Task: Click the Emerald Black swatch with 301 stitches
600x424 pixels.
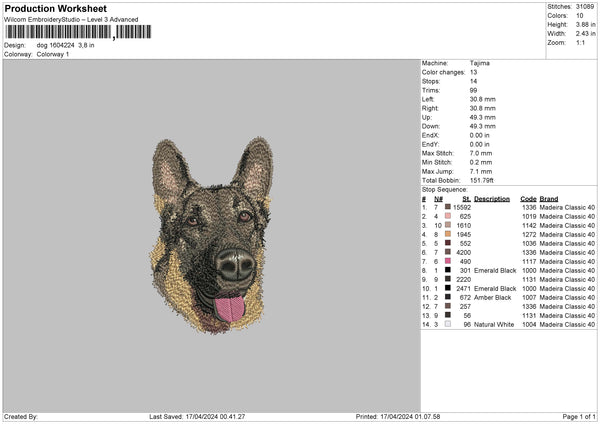Action: [448, 270]
